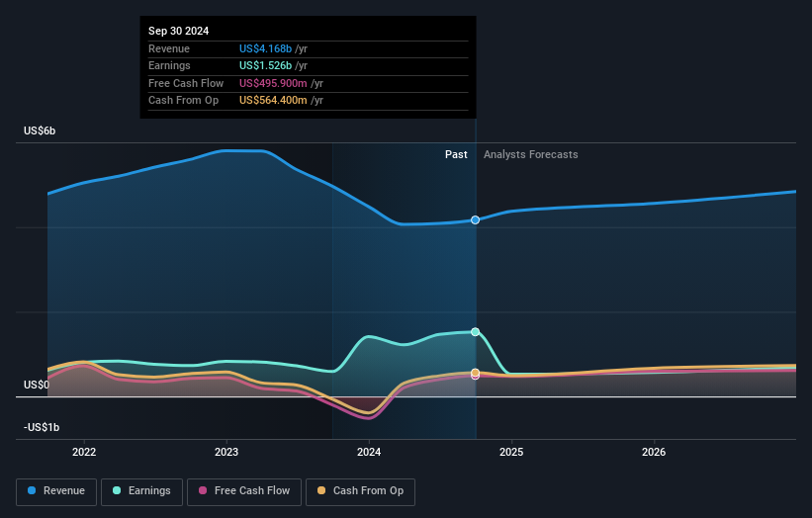Toggle the Free Cash Flow legend button
The image size is (812, 518).
pos(244,491)
